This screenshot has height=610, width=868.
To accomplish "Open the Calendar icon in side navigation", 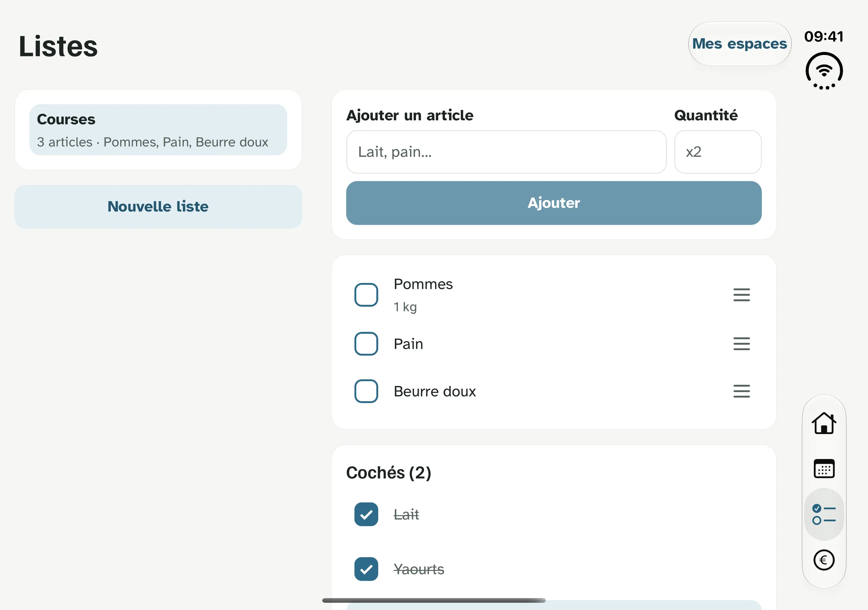I will pos(824,468).
